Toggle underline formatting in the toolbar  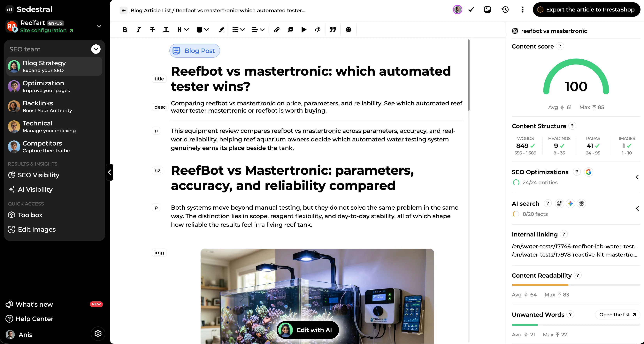coord(166,30)
